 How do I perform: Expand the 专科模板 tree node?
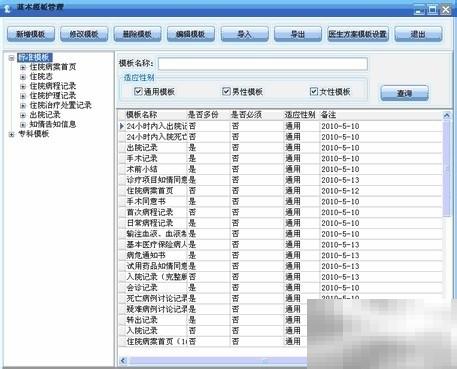click(x=12, y=135)
